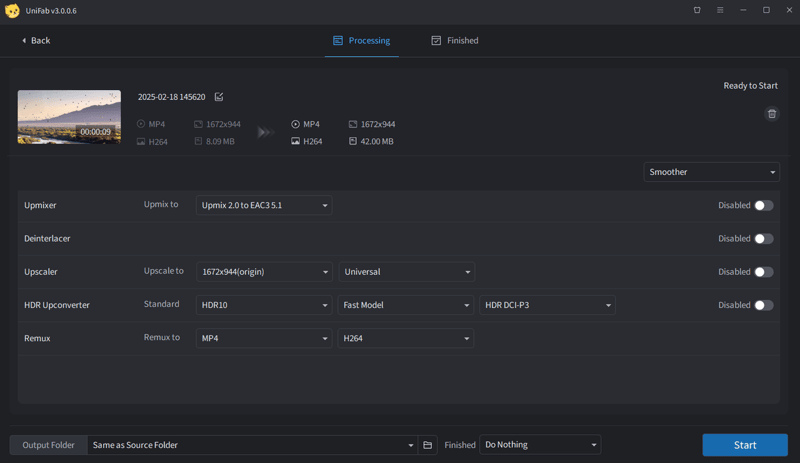The image size is (800, 463).
Task: Expand the Upmix 2.0 to EAC3 5.1 dropdown
Action: pos(264,206)
